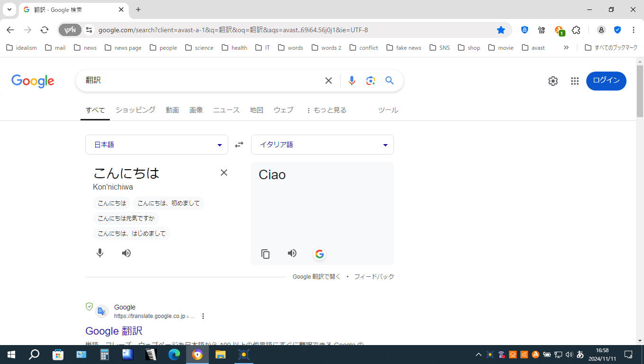Go back to previous page
The height and width of the screenshot is (364, 644).
(10, 30)
